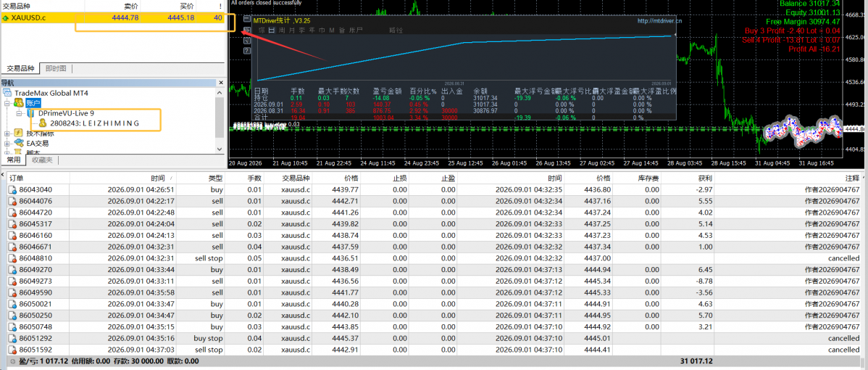Switch to the 交易品种 tab

[20, 69]
